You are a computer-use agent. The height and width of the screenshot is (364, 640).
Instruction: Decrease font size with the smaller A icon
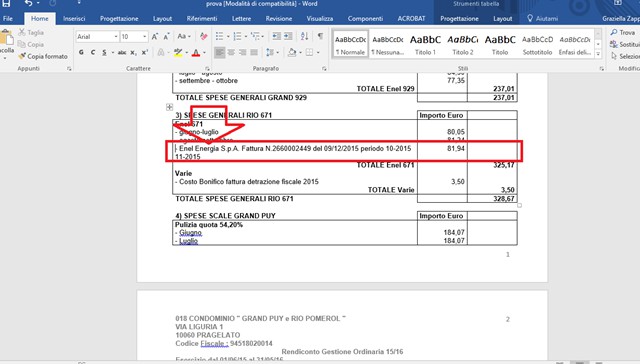[x=166, y=37]
